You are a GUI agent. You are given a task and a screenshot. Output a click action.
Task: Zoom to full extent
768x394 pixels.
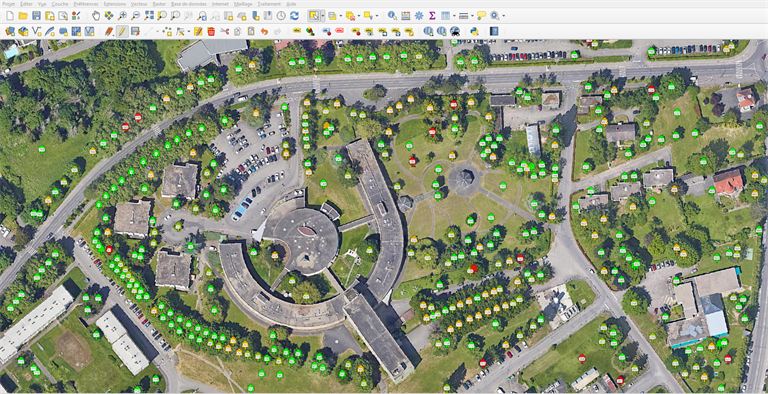click(x=149, y=16)
